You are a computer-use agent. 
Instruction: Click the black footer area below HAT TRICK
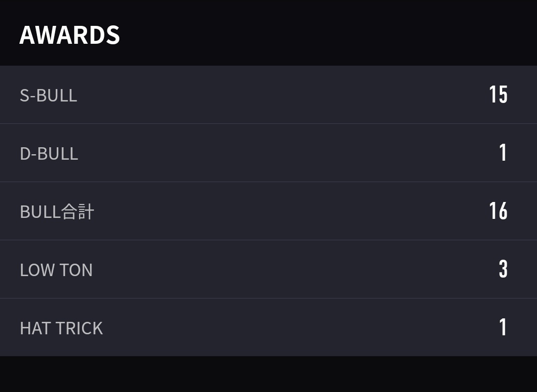(x=268, y=374)
